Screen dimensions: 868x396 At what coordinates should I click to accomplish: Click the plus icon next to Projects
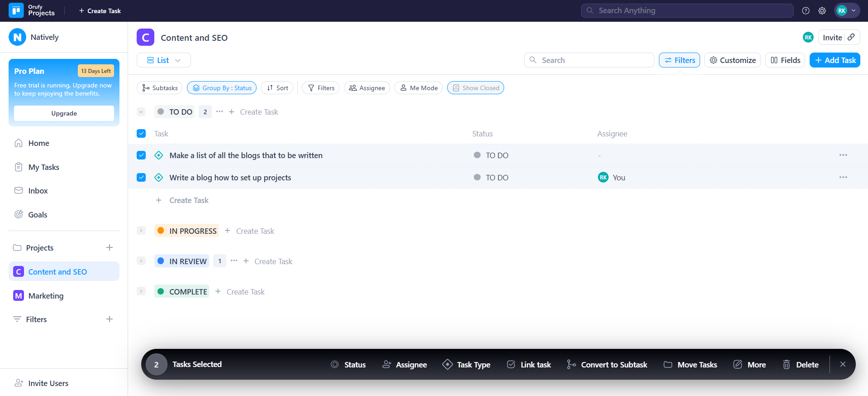(x=110, y=247)
